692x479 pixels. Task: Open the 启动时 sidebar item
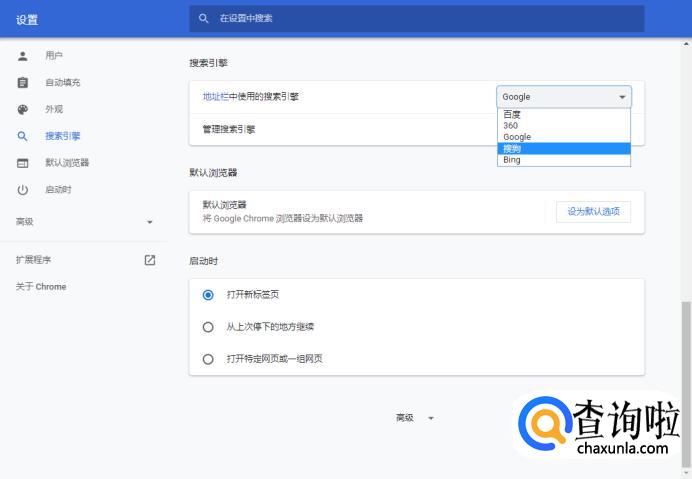click(x=58, y=190)
